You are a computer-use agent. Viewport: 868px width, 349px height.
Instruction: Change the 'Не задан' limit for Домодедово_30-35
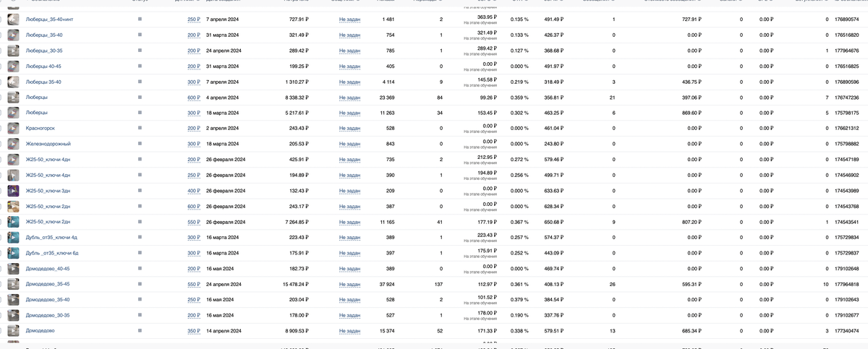pos(349,315)
